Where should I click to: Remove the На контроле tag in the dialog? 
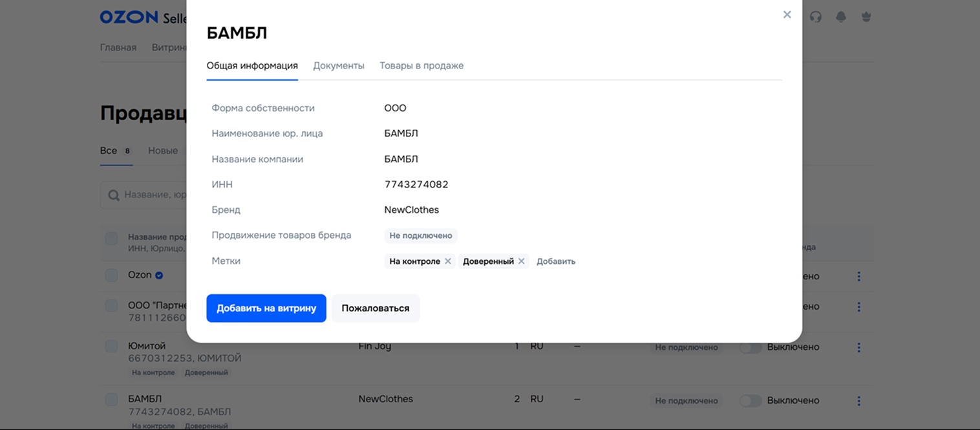pyautogui.click(x=448, y=261)
